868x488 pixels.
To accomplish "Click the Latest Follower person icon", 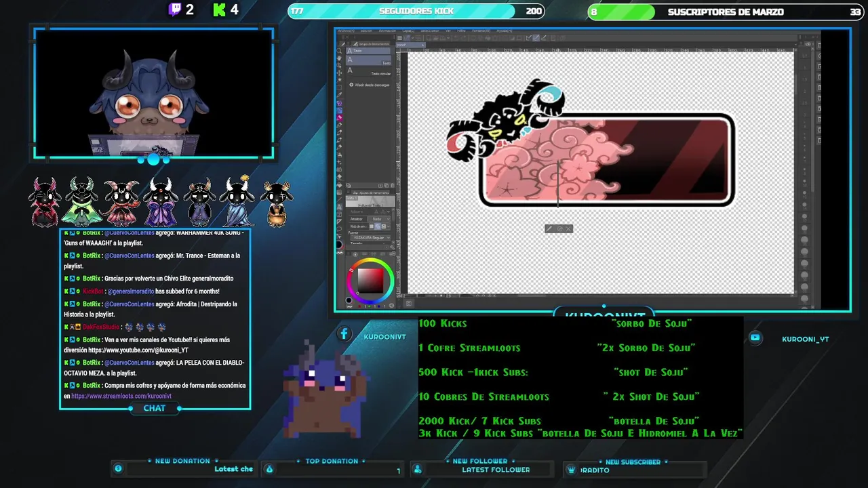I will point(418,469).
